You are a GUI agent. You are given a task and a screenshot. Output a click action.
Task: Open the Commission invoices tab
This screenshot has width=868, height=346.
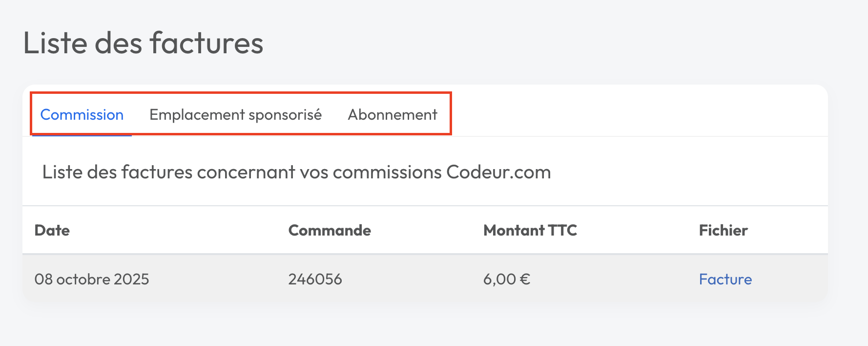(82, 115)
